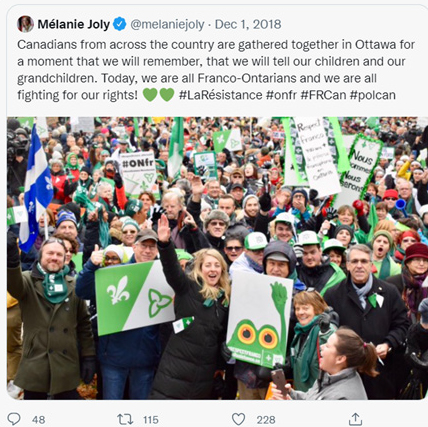View the 228 likes count
The image size is (428, 427).
266,419
